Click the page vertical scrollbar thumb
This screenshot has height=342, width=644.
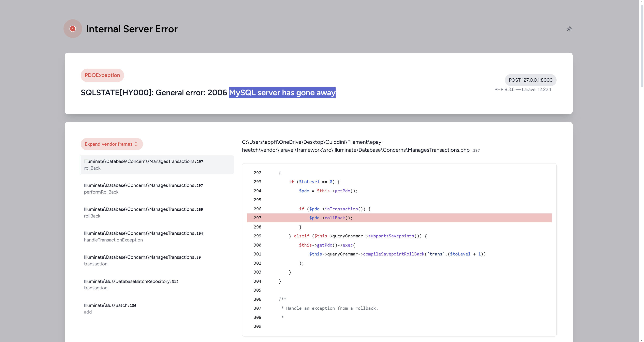642,45
